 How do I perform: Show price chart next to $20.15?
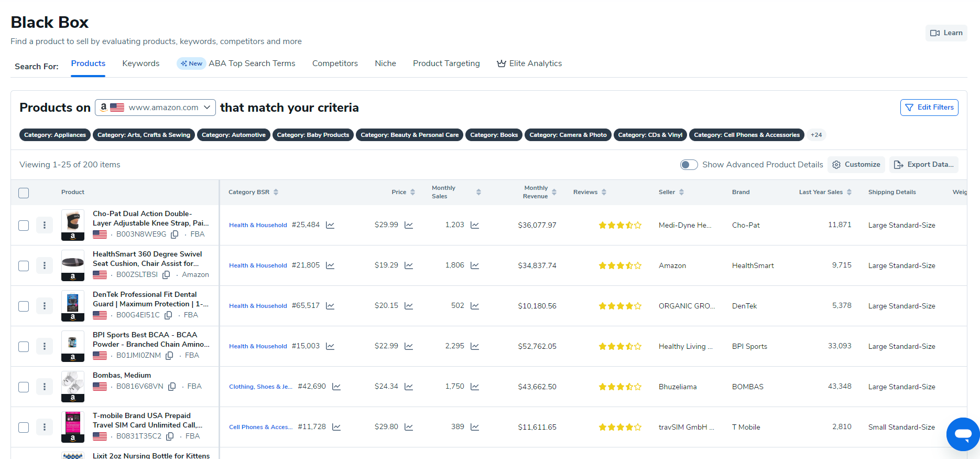[409, 306]
